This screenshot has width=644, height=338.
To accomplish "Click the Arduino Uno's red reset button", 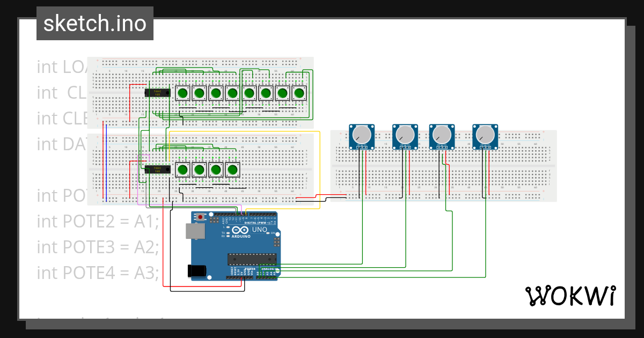I will pos(200,217).
